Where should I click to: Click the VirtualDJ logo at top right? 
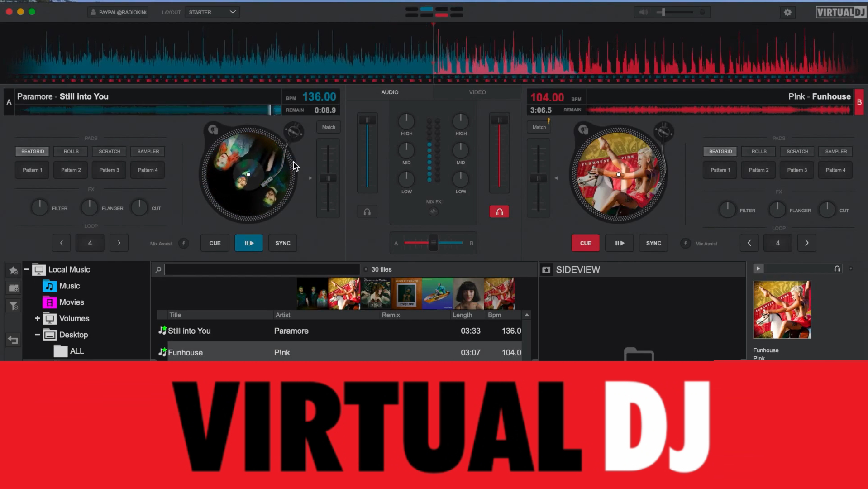click(x=841, y=12)
